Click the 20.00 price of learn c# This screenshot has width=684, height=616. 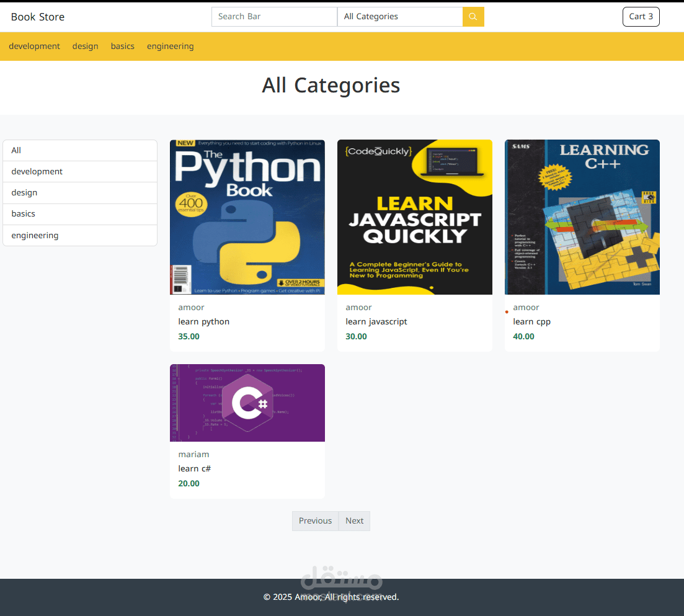click(x=189, y=483)
